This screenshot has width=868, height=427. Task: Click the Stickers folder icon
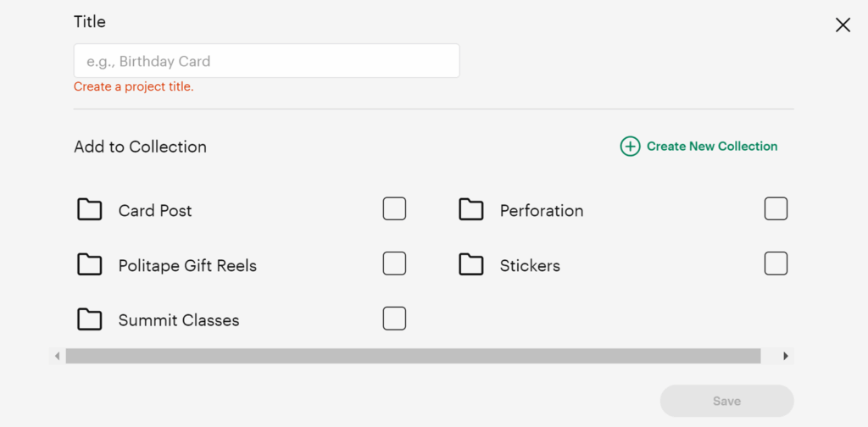coord(470,264)
